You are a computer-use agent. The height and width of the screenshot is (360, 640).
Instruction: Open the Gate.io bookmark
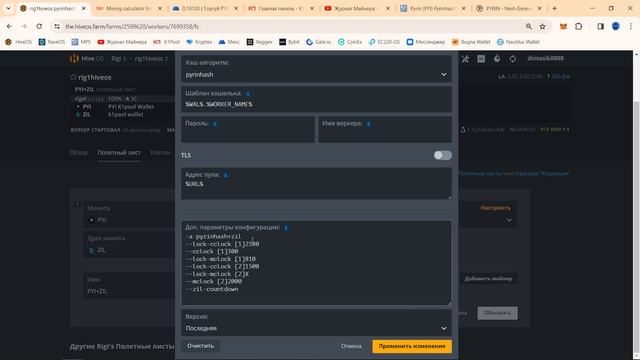click(x=318, y=42)
